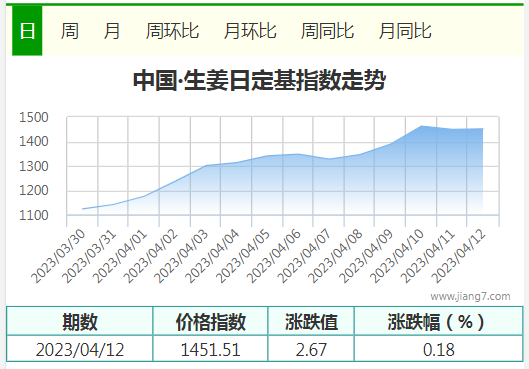Open the 月 monthly tab
Image resolution: width=529 pixels, height=369 pixels.
coord(112,31)
